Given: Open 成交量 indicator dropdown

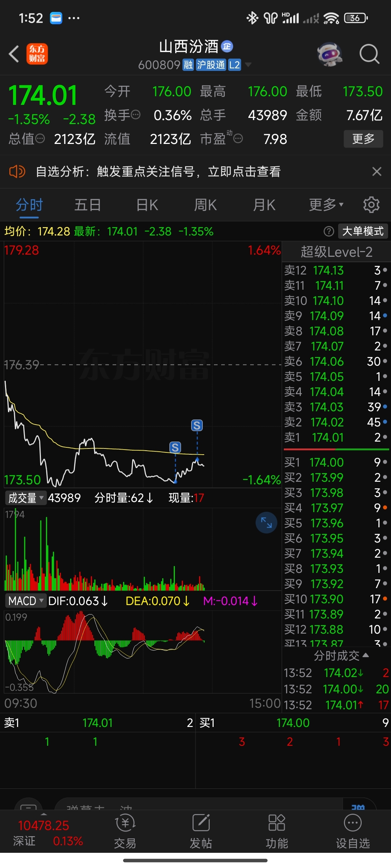Looking at the screenshot, I should (x=26, y=498).
